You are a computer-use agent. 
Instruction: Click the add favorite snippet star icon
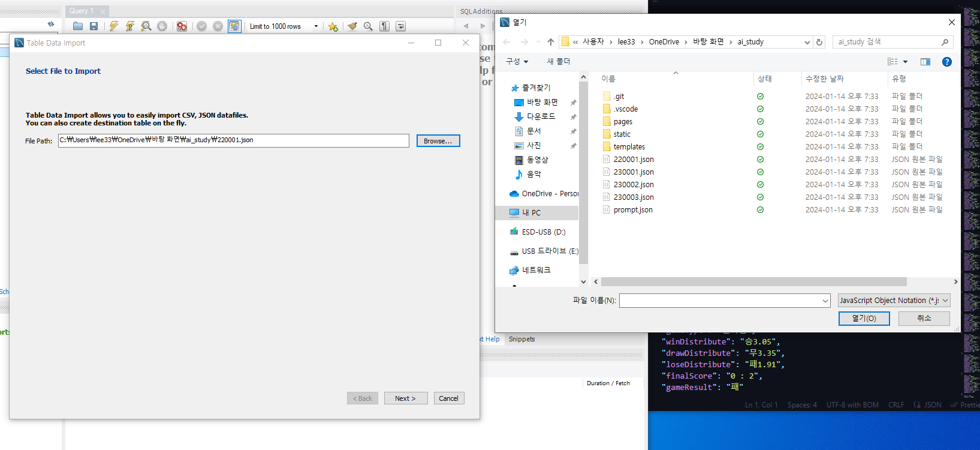pos(333,26)
